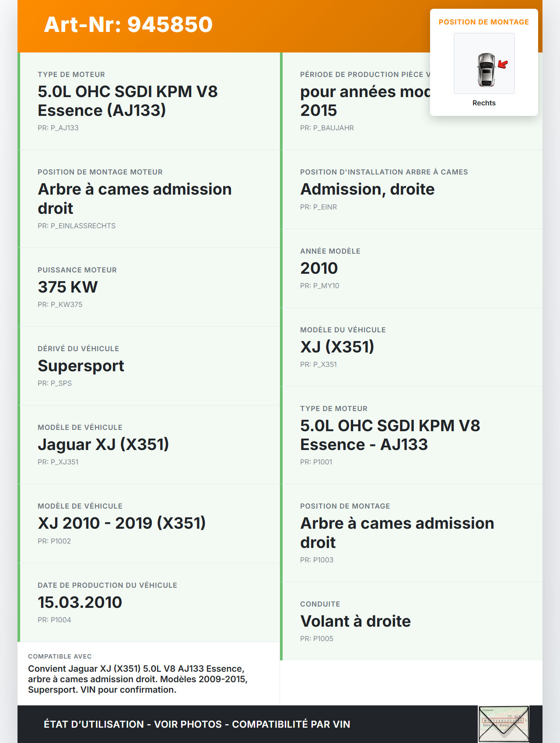Click the "POSITION DE MONTAGE" popup title
Viewport: 560px width, 743px height.
[x=484, y=22]
